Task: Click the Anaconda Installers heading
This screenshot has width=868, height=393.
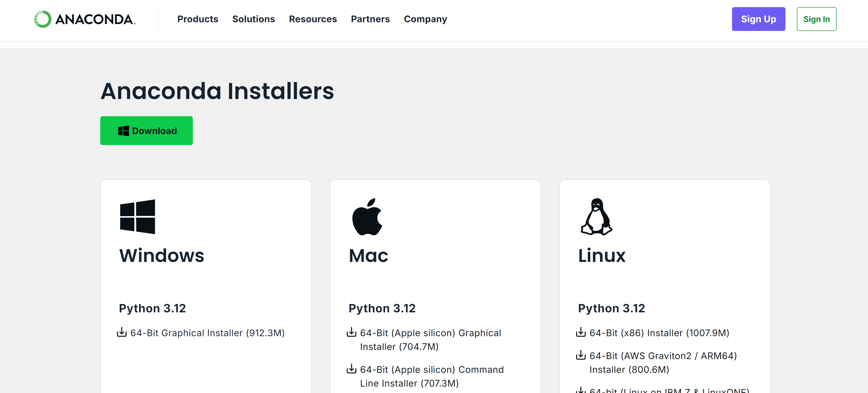Action: coord(217,91)
